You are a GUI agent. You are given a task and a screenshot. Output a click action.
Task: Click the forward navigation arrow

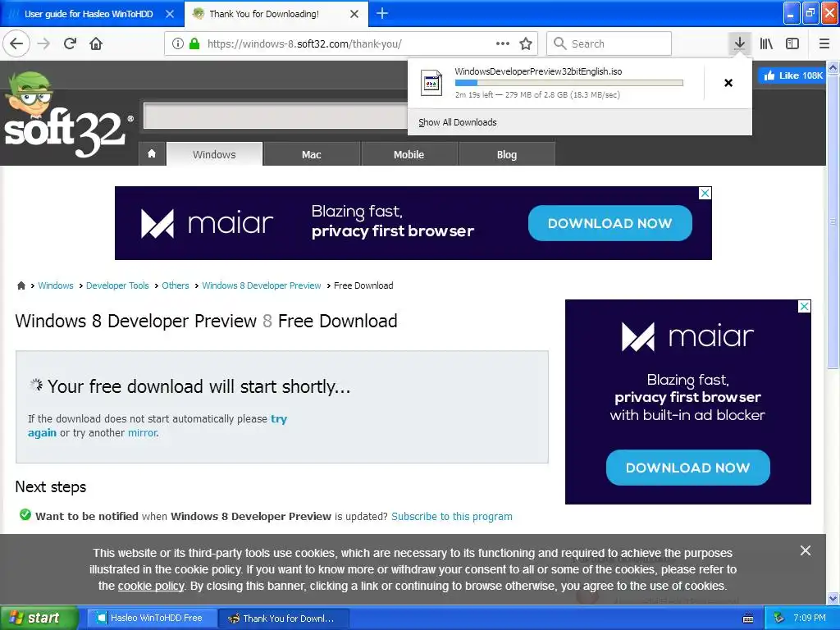coord(44,43)
